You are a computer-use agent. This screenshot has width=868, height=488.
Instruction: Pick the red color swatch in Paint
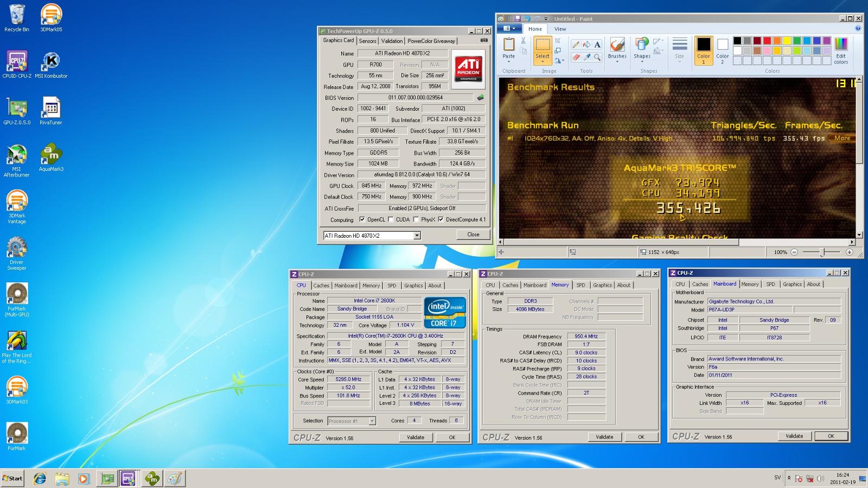pos(767,41)
